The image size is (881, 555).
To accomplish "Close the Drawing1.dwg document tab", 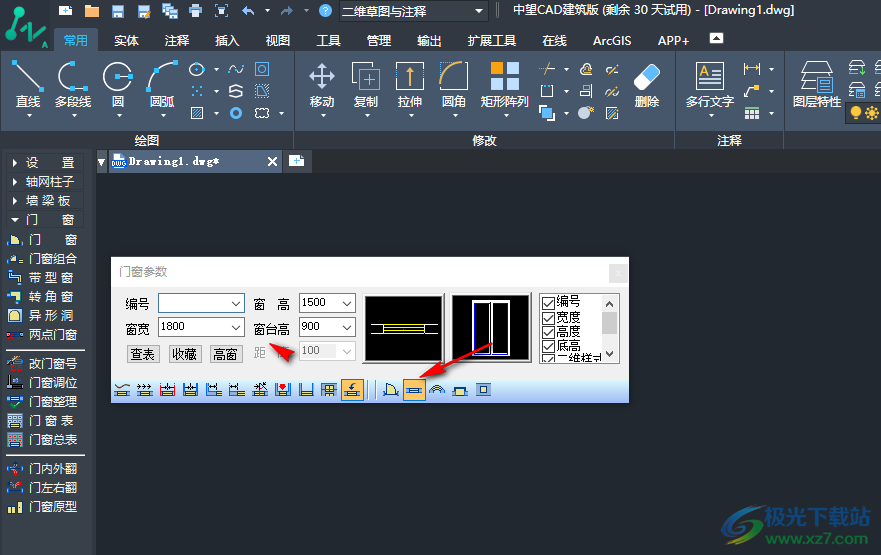I will pyautogui.click(x=273, y=162).
